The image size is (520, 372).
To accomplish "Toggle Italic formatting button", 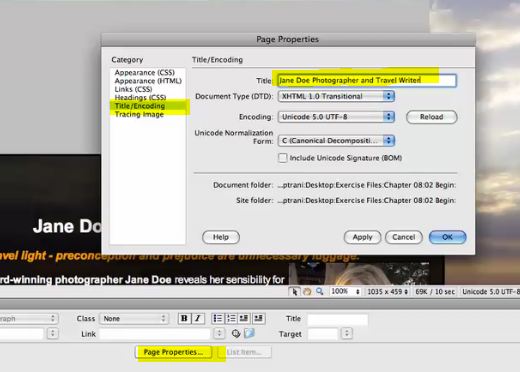I will (x=198, y=318).
